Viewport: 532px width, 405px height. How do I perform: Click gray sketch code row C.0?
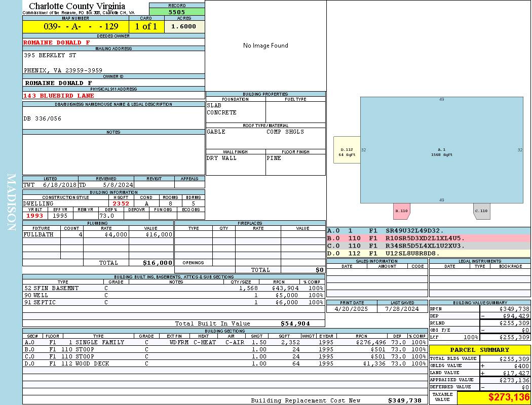[x=429, y=246]
